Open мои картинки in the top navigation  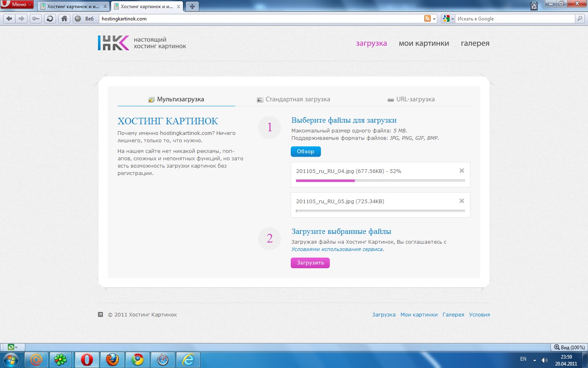[423, 43]
